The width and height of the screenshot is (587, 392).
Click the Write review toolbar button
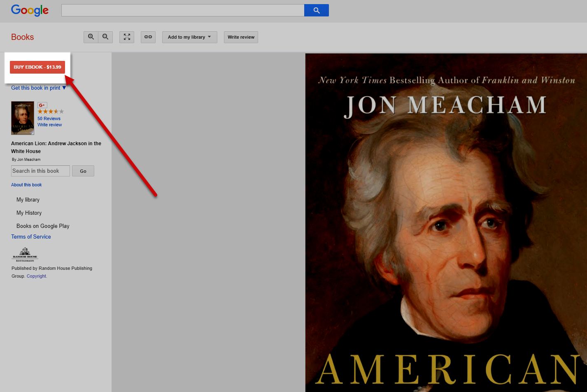point(241,37)
